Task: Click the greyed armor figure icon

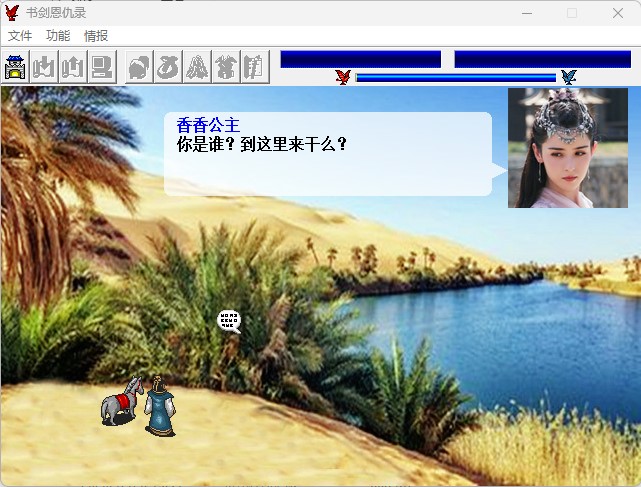Action: (x=226, y=67)
